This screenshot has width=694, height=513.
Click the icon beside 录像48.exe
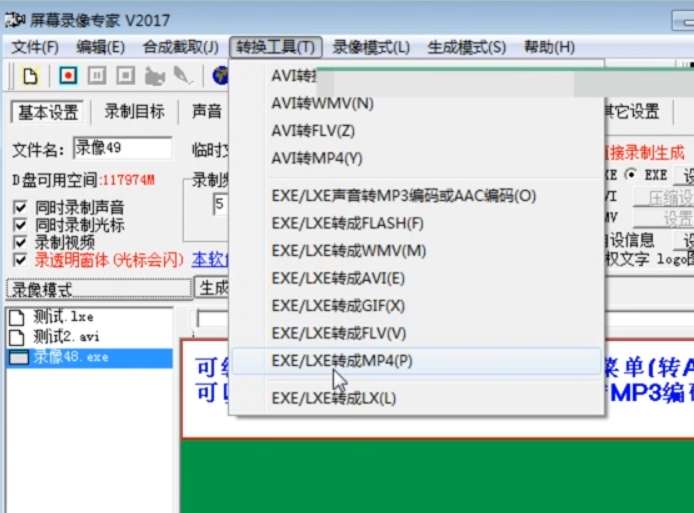point(19,358)
